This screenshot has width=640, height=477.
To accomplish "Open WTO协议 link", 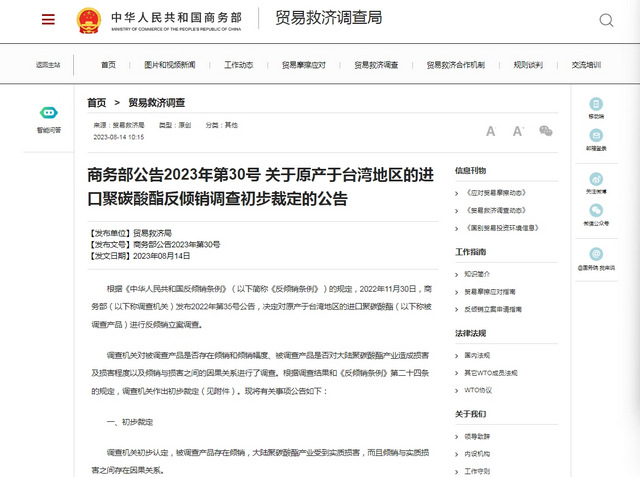I will point(478,390).
